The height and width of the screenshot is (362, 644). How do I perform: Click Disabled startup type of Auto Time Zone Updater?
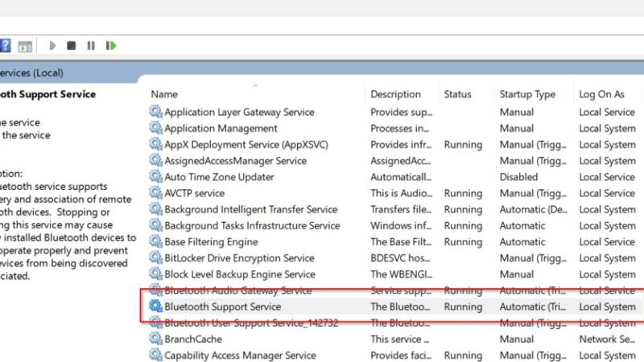518,177
